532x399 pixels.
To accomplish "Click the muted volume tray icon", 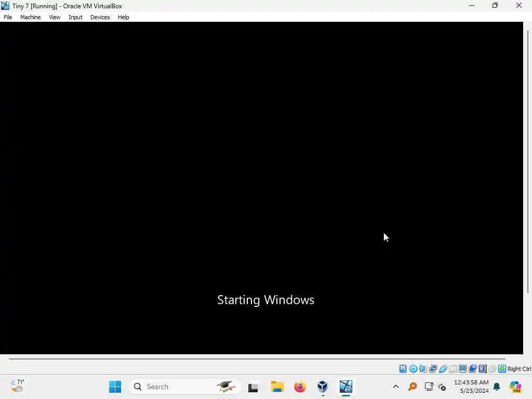I will [442, 387].
